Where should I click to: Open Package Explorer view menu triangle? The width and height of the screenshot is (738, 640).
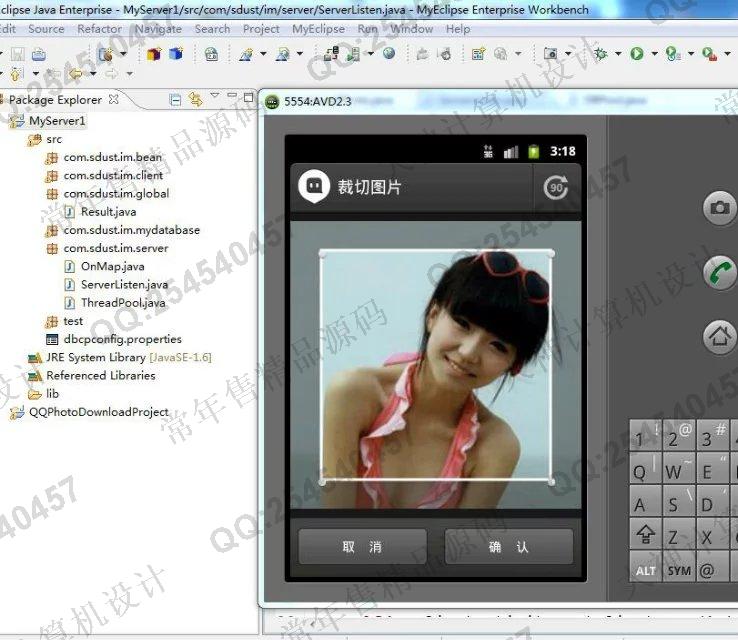coord(215,96)
